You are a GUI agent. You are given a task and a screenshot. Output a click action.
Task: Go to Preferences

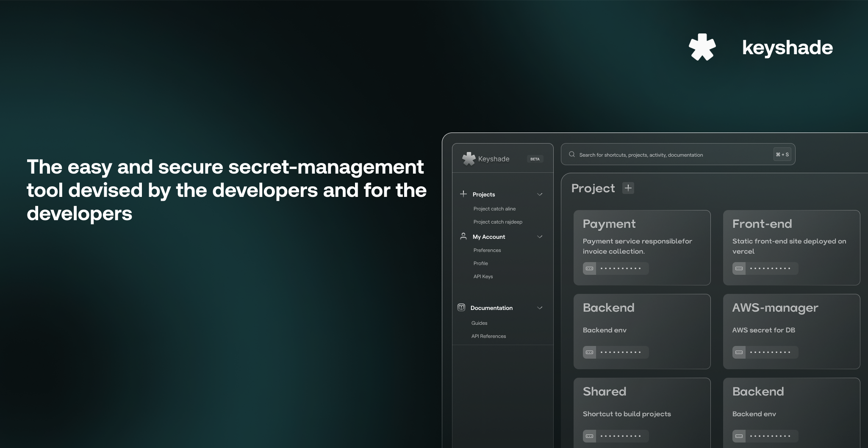pyautogui.click(x=487, y=250)
